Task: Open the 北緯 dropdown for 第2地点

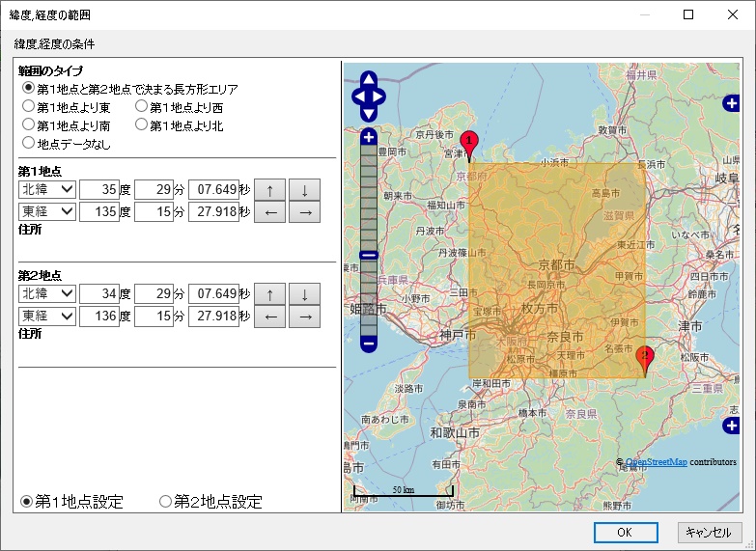Action: coord(46,292)
